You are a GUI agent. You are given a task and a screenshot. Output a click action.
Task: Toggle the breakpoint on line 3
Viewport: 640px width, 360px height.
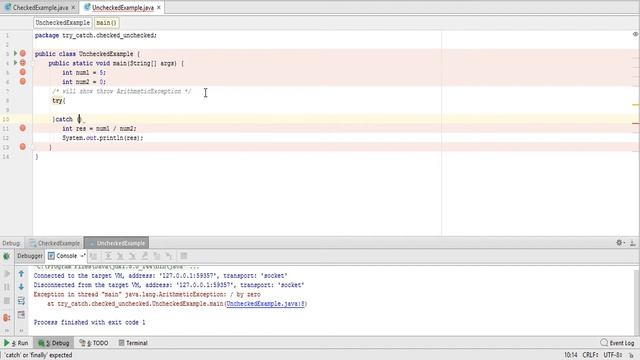coord(23,53)
